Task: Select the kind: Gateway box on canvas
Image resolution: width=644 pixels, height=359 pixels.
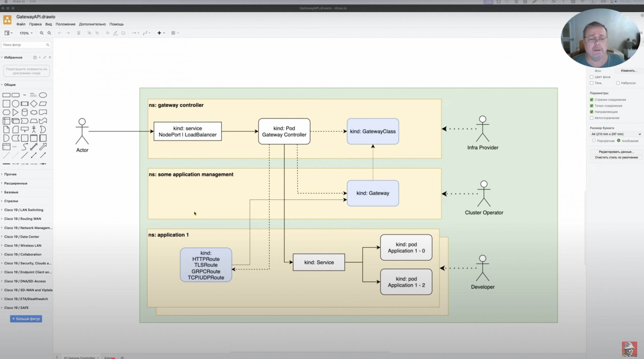Action: [x=373, y=193]
